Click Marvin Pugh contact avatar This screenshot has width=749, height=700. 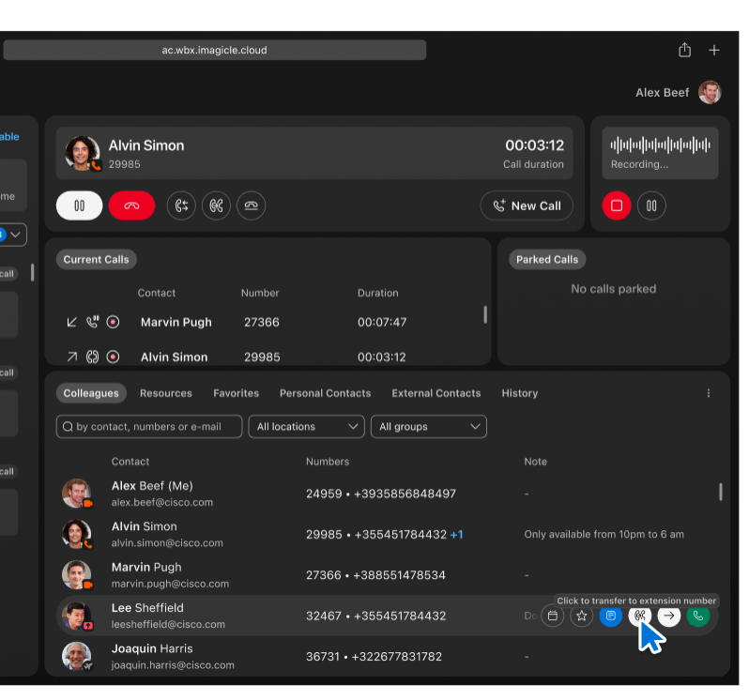click(x=76, y=575)
